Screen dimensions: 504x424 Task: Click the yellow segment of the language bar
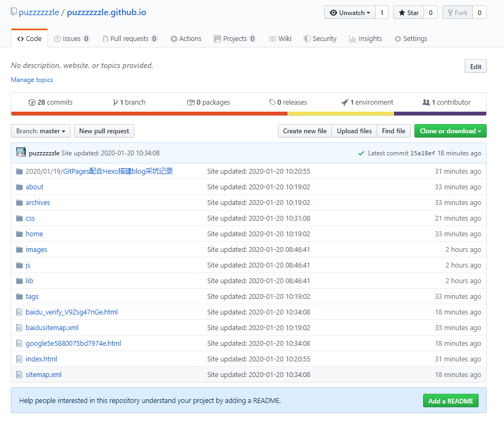coord(340,113)
